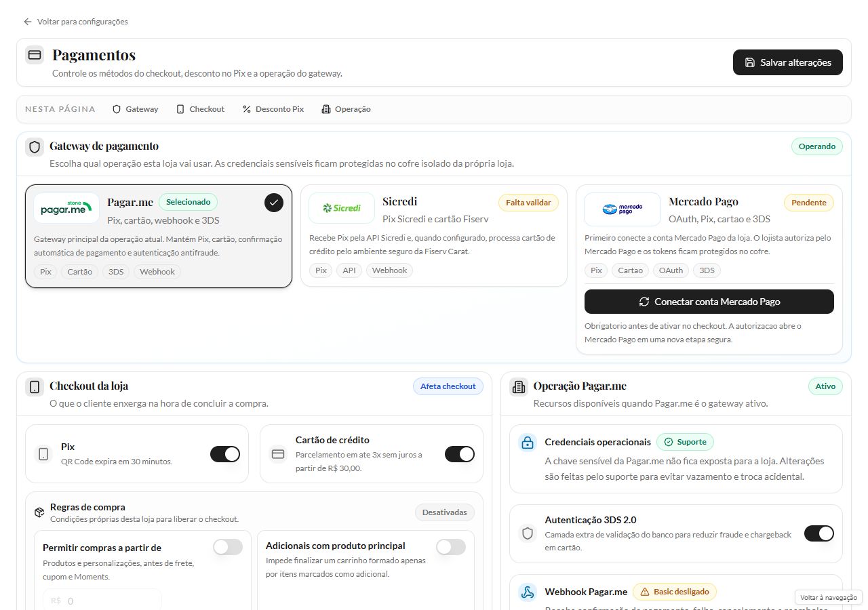Click the OAuth tag on Mercado Pago card

pos(671,270)
